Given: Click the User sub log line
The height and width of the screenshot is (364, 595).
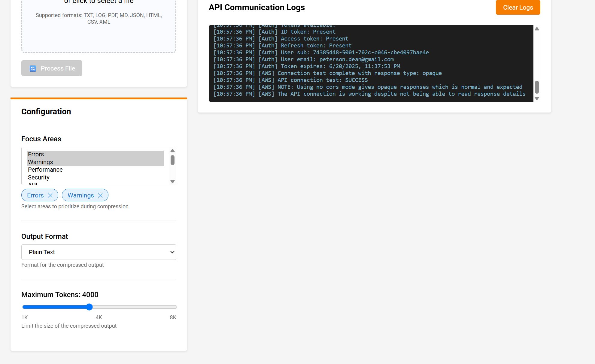Looking at the screenshot, I should (321, 53).
